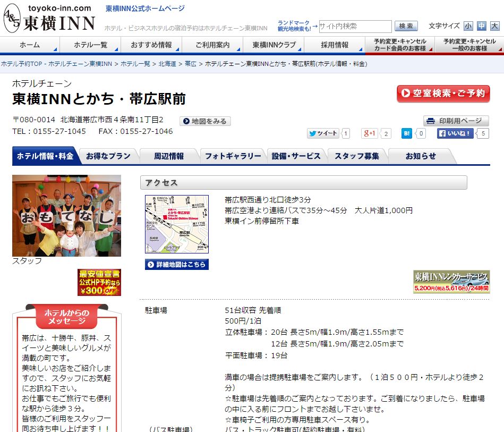Viewport: 504px width, 432px height.
Task: Open 予約変更・キャンセル 一般のお客様 menu
Action: [469, 45]
